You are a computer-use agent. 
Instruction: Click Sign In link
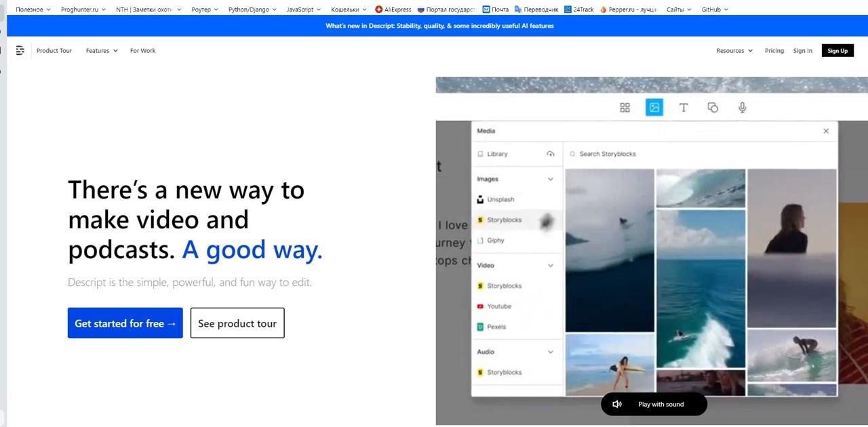pos(803,51)
